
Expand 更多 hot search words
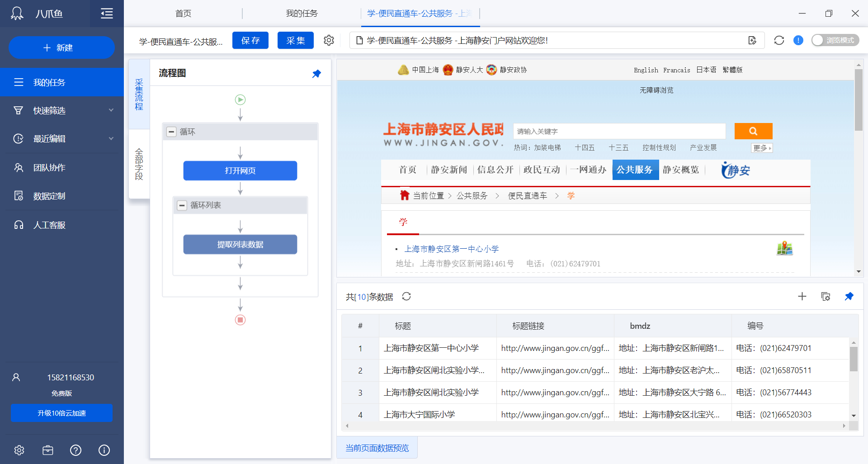click(x=762, y=148)
